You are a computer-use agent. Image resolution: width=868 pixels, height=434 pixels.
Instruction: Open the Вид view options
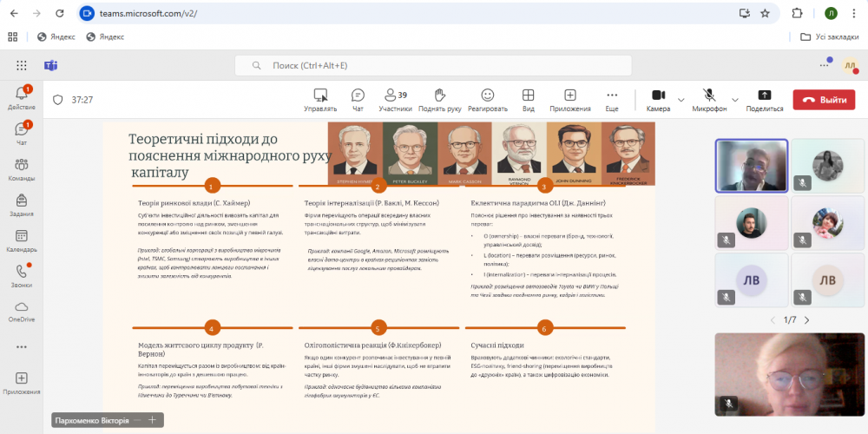pos(528,99)
